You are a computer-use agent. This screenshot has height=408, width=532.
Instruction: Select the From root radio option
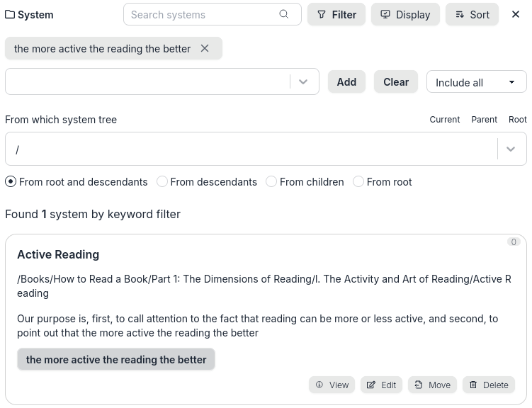tap(358, 182)
